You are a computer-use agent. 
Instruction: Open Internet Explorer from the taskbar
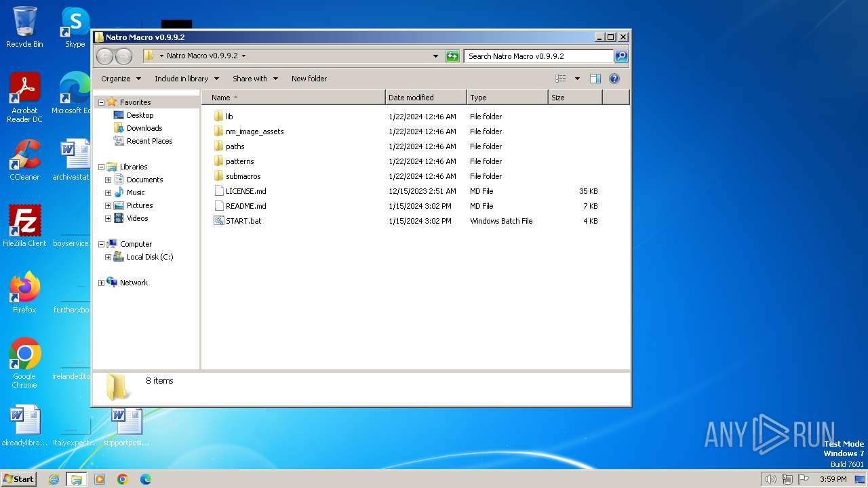[x=54, y=479]
